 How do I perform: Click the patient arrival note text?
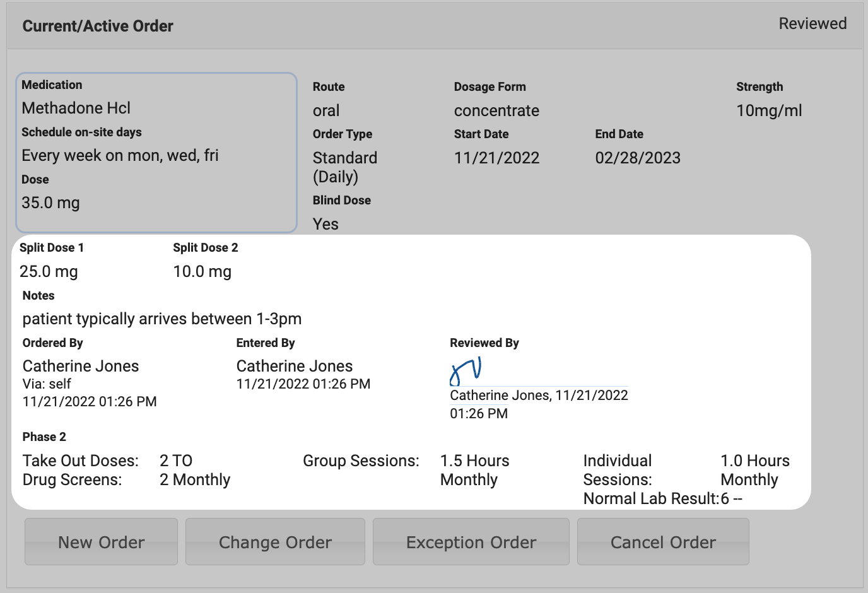pos(162,319)
